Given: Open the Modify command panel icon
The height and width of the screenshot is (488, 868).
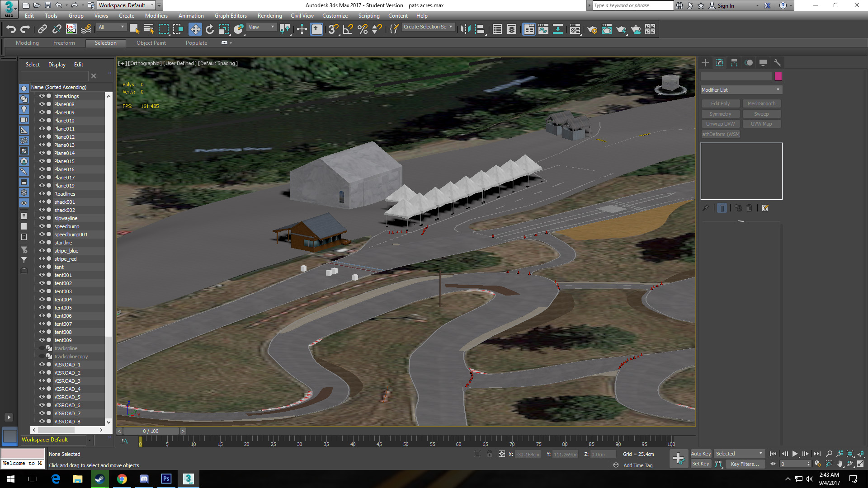Looking at the screenshot, I should pyautogui.click(x=720, y=63).
